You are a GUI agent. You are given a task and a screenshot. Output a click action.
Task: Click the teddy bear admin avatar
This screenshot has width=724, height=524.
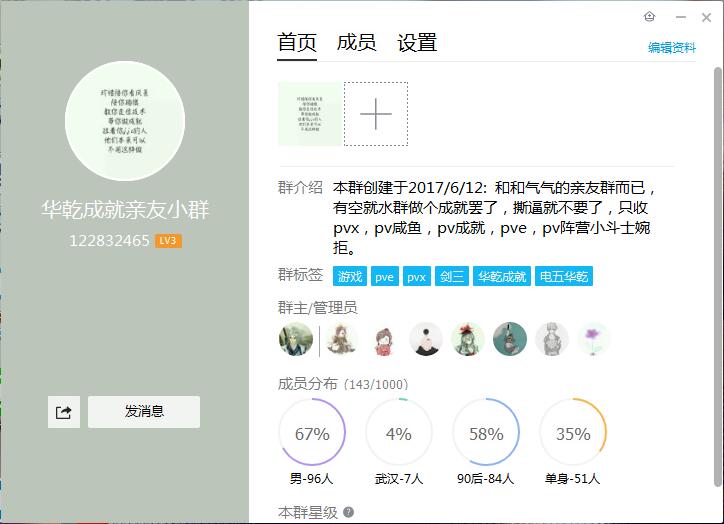(x=341, y=339)
